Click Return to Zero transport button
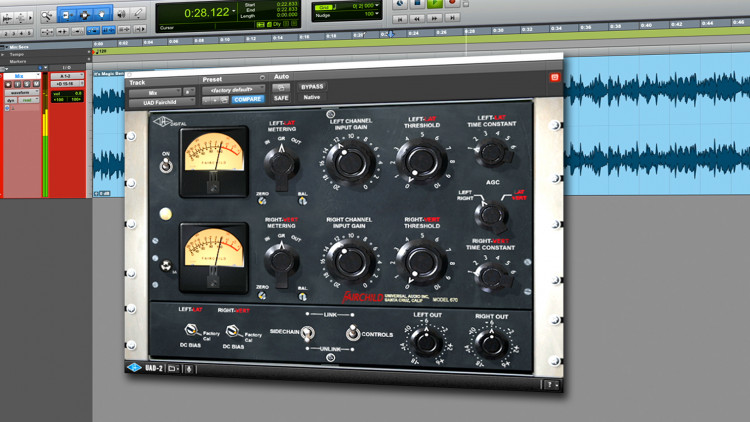The width and height of the screenshot is (750, 422). point(400,19)
